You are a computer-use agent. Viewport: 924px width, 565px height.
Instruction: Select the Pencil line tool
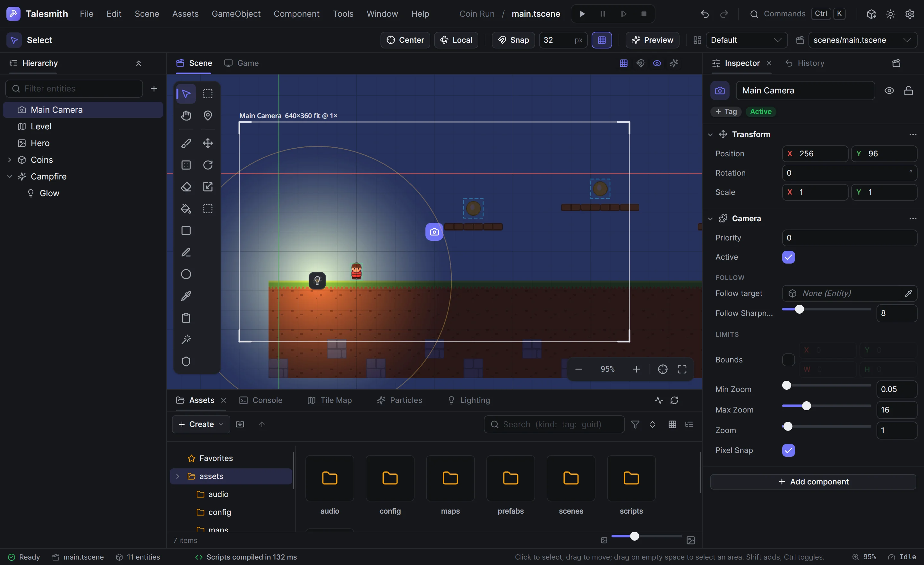186,253
